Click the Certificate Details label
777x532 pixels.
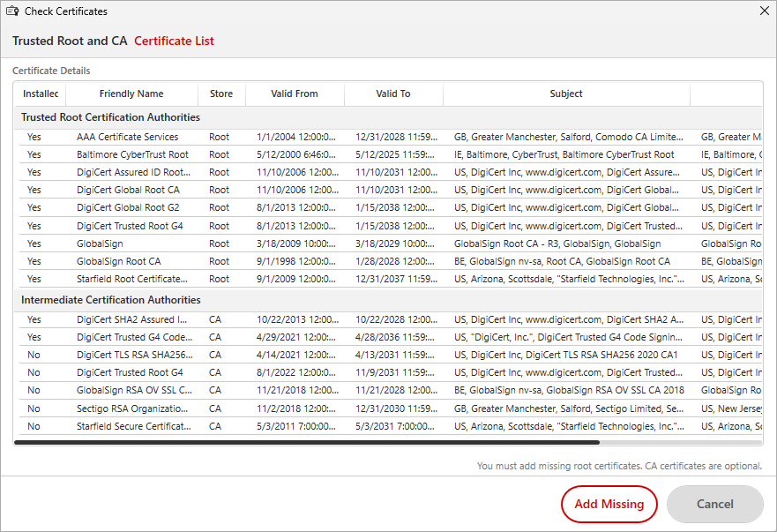point(51,71)
